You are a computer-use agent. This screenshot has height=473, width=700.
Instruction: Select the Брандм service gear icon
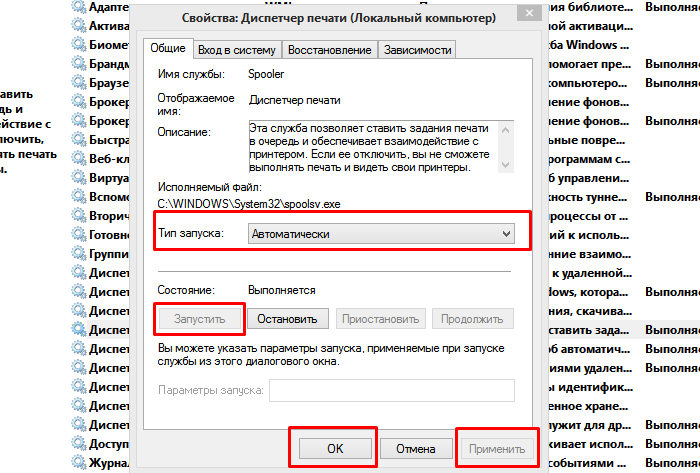click(x=79, y=63)
